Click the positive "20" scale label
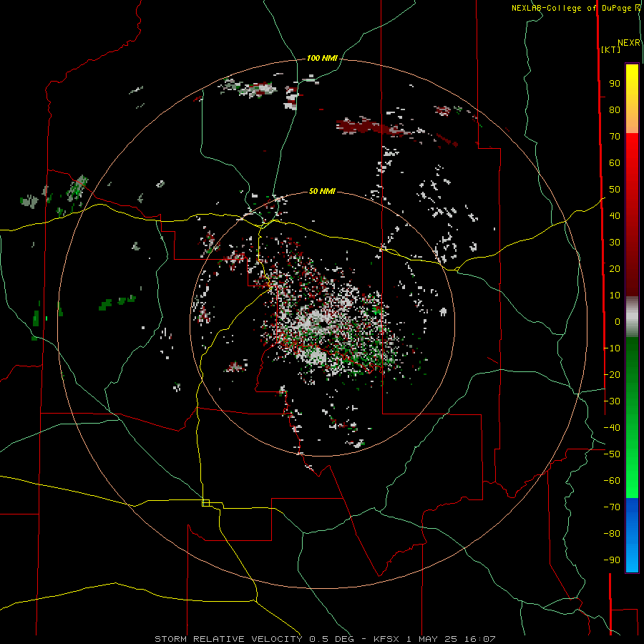This screenshot has width=644, height=644. pos(615,269)
